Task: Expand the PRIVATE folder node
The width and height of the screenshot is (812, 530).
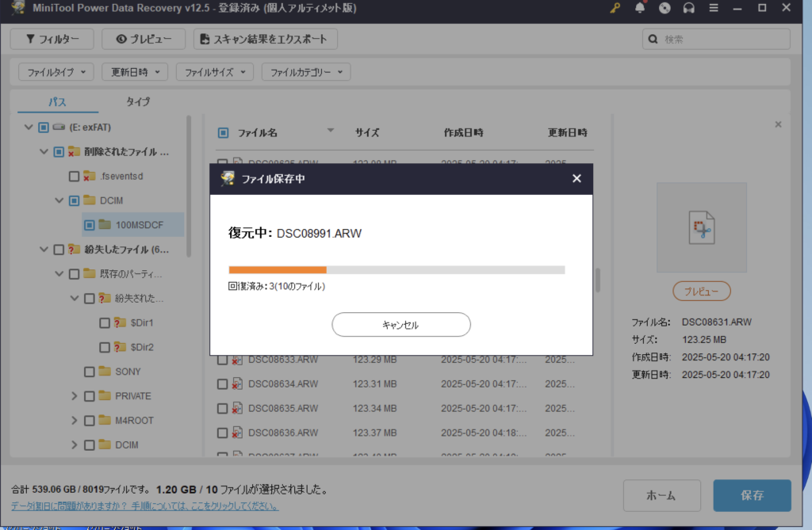Action: (x=74, y=396)
